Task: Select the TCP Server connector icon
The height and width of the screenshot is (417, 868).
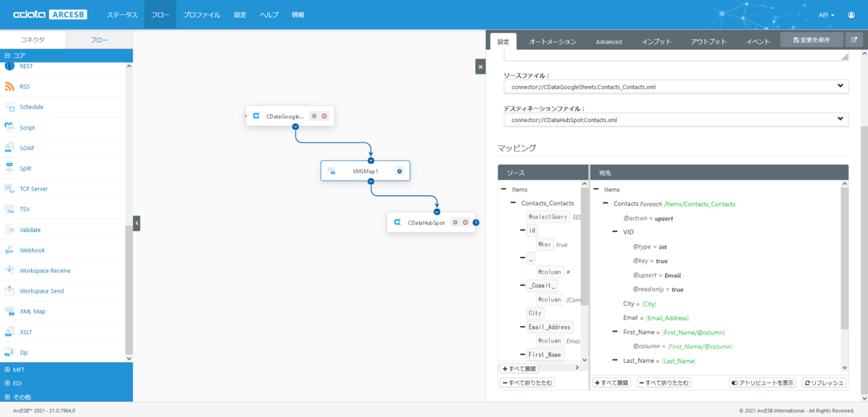Action: 9,189
